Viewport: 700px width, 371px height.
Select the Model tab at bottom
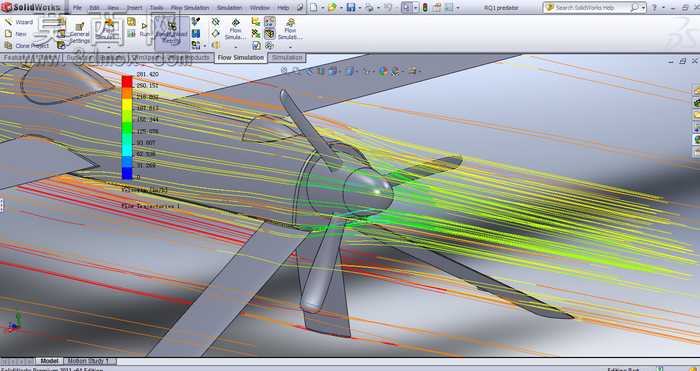pos(49,361)
